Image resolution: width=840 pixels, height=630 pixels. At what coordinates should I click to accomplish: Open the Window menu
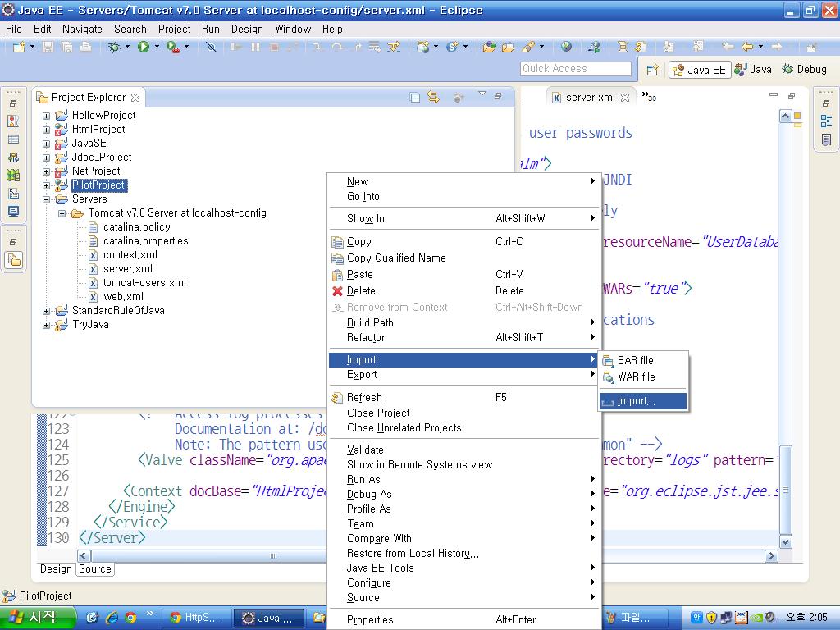point(293,30)
